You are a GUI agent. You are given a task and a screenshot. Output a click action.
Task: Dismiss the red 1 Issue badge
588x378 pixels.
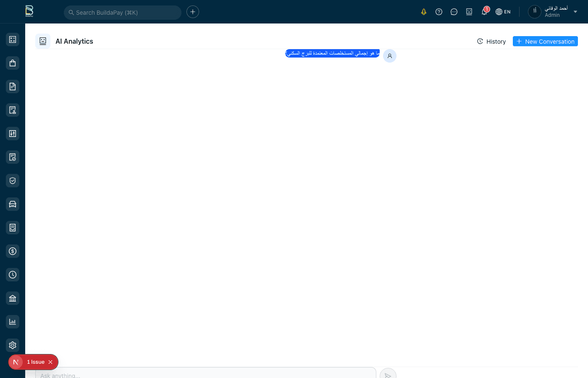coord(50,362)
